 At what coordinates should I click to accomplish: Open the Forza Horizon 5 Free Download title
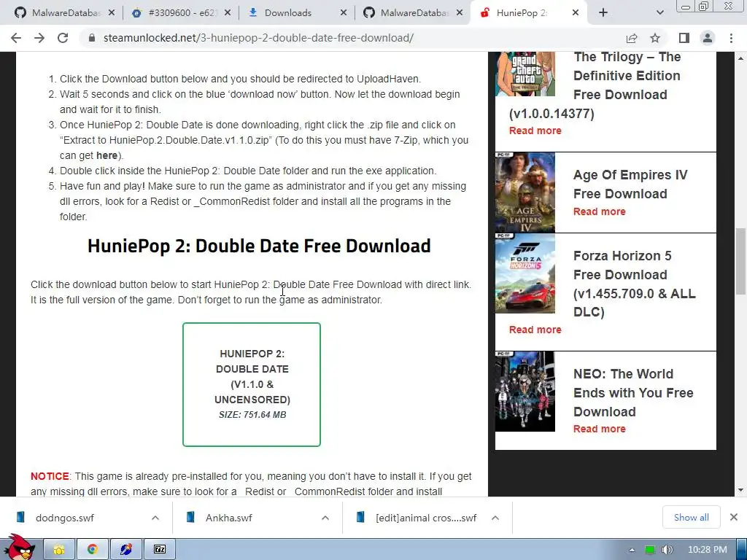(x=634, y=284)
